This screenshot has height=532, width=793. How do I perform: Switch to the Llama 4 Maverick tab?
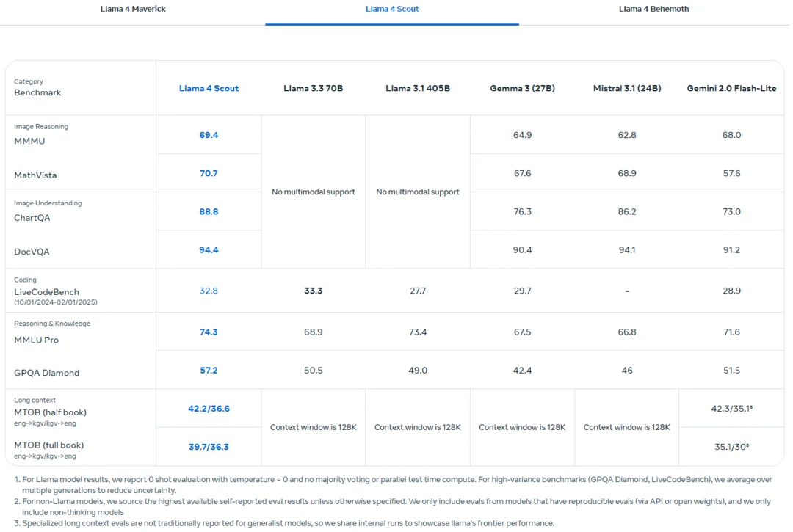pos(133,9)
